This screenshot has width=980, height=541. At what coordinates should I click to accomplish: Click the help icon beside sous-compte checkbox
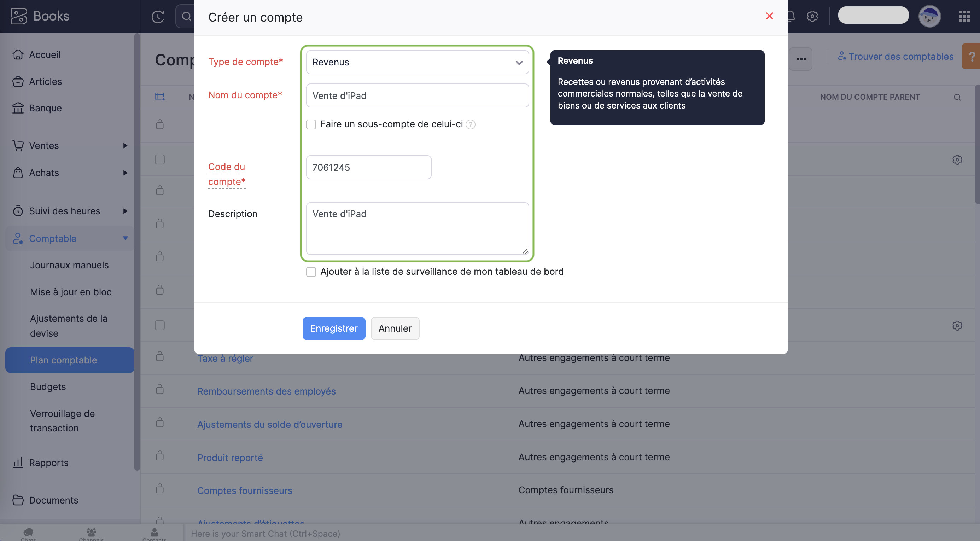point(471,124)
